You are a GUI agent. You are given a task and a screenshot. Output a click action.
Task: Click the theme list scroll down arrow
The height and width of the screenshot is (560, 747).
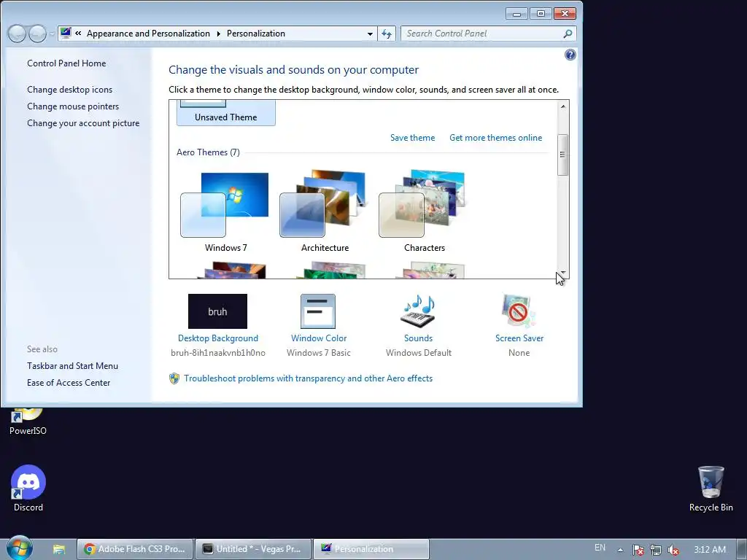click(x=563, y=273)
